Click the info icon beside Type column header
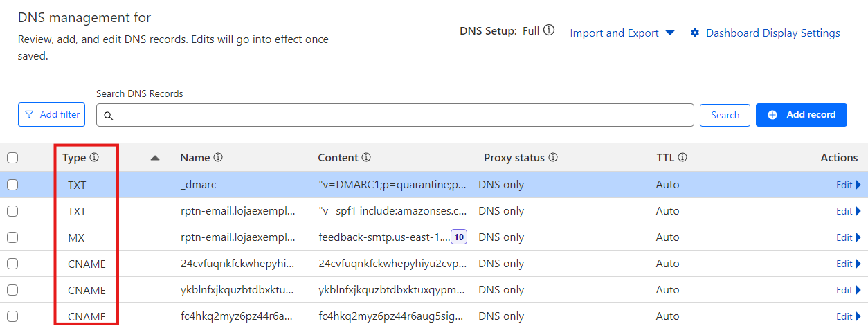 click(94, 158)
